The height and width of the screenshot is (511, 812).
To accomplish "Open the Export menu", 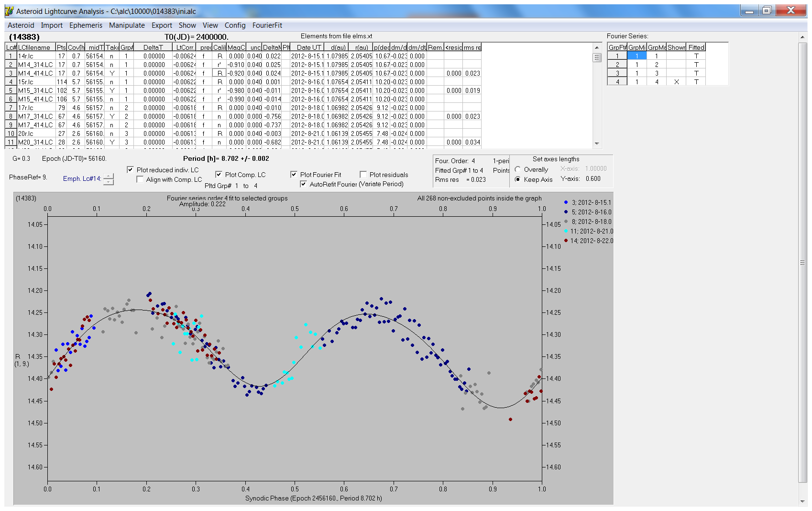I will (162, 25).
